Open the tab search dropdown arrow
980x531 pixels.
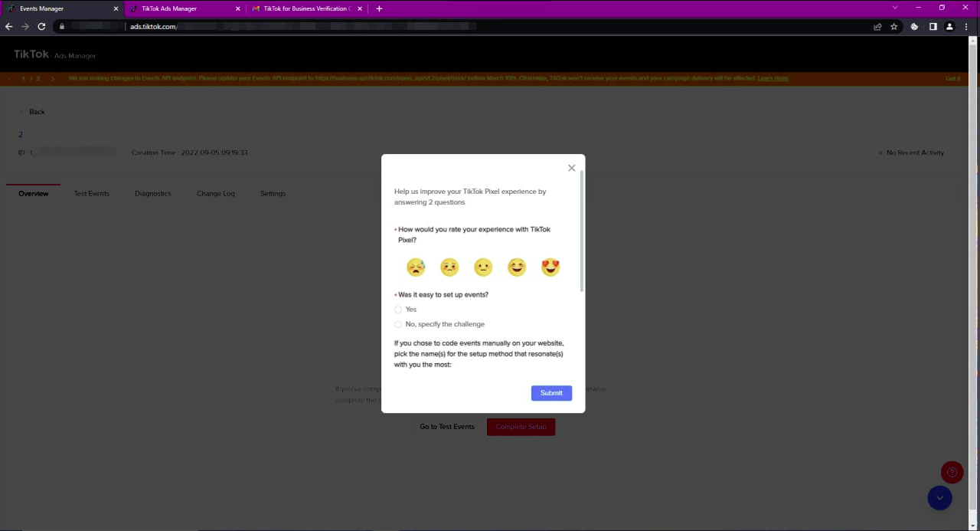pos(894,8)
